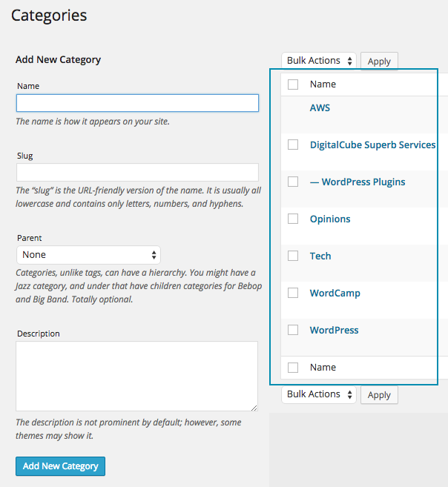448x487 pixels.
Task: Focus the category Name input field
Action: [x=137, y=103]
